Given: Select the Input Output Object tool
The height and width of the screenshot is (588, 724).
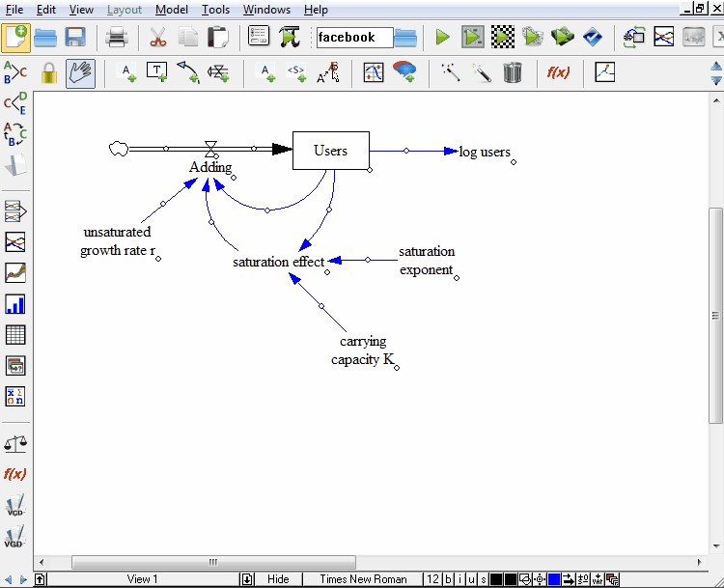Looking at the screenshot, I should (373, 73).
